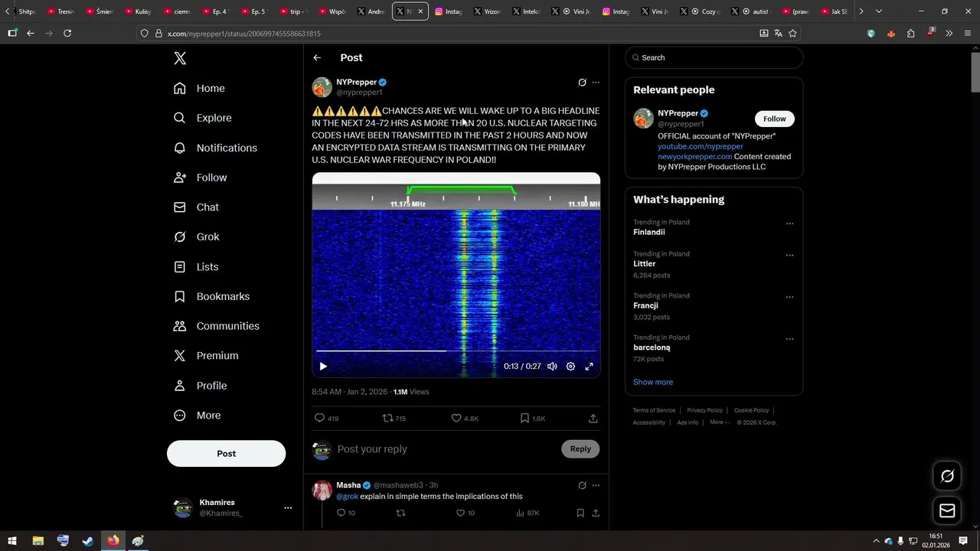Screen dimensions: 980x551
Task: Repost Masha's reply
Action: (x=400, y=514)
